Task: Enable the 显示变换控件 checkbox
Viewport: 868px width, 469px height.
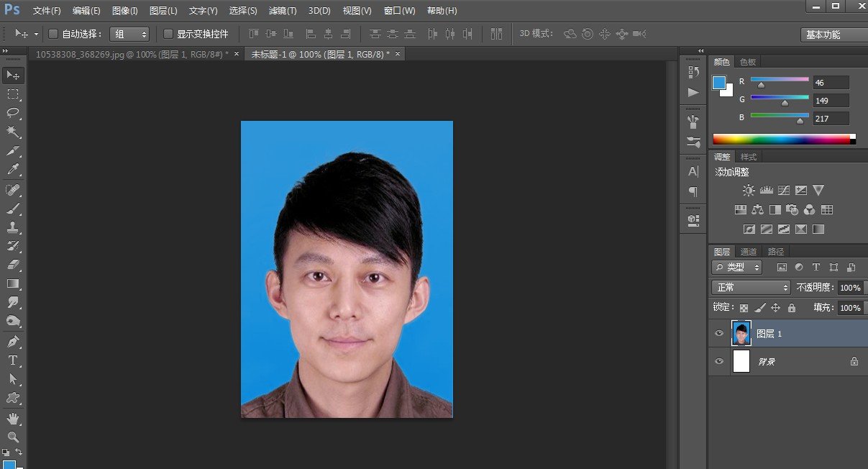Action: [x=168, y=34]
